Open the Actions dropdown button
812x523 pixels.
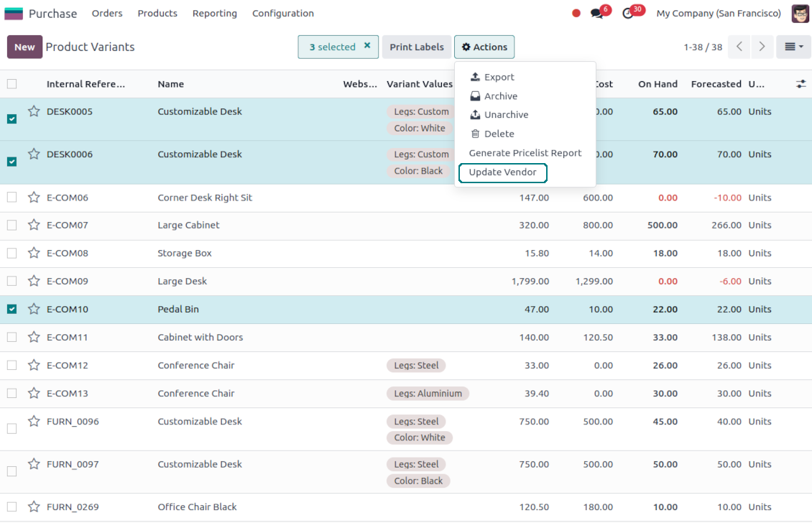point(484,47)
